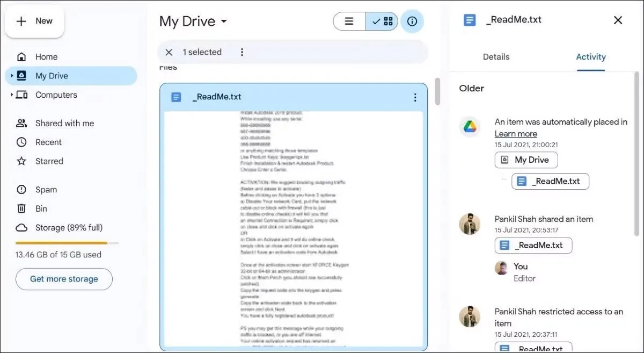
Task: Expand the Computers tree arrow
Action: click(12, 95)
